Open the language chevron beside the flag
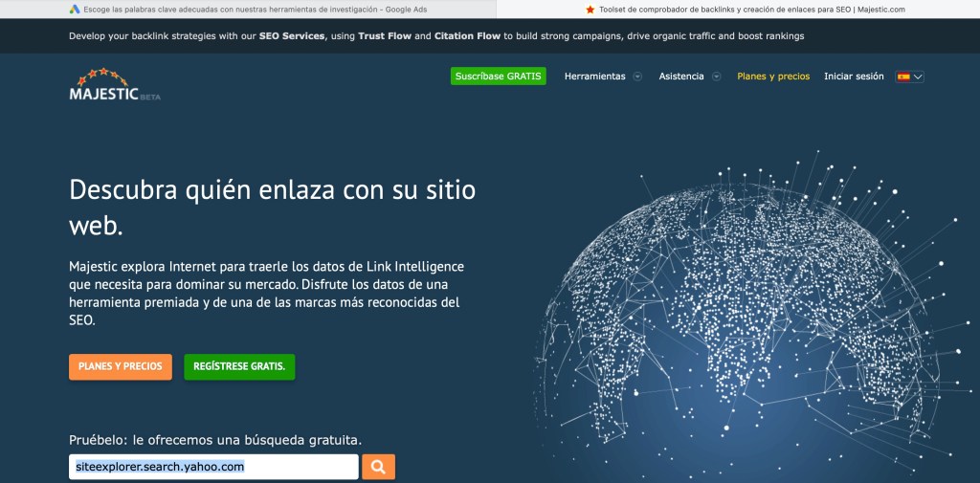Viewport: 980px width, 483px height. [x=919, y=77]
